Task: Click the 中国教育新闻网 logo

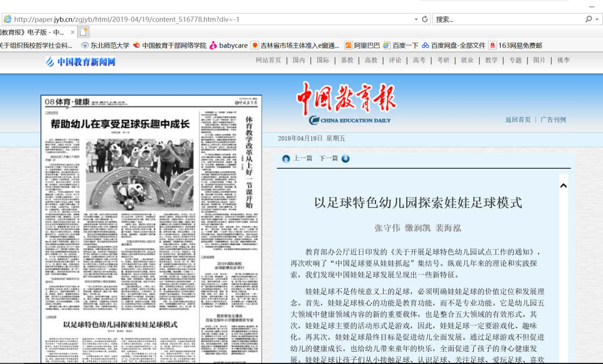Action: click(81, 61)
